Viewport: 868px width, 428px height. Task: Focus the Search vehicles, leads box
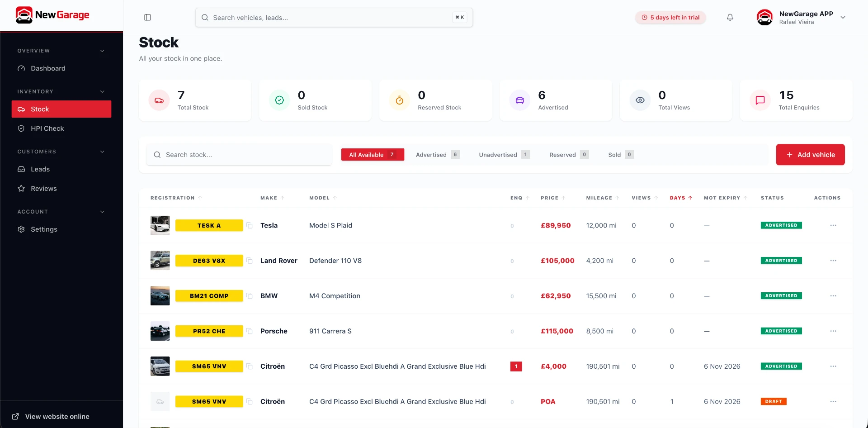[334, 18]
